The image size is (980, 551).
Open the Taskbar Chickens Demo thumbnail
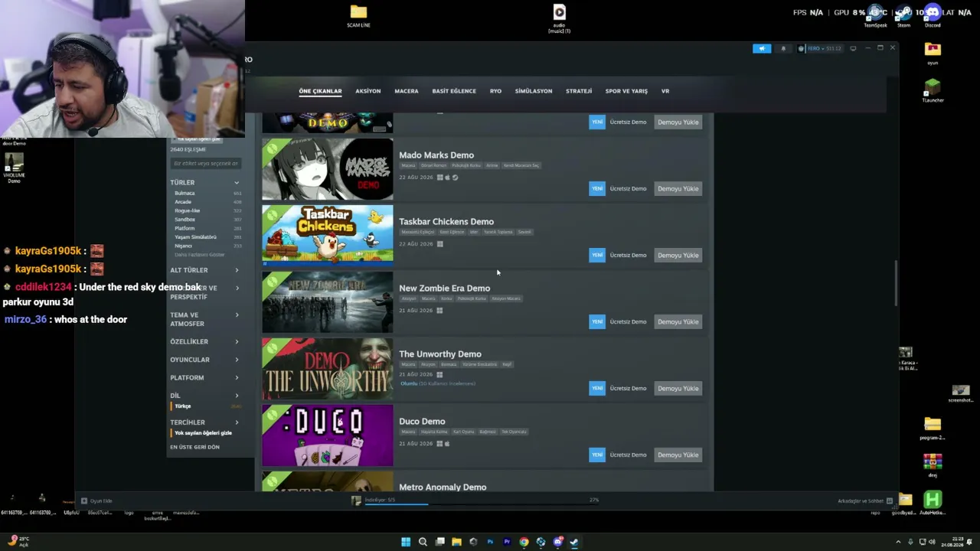click(x=328, y=234)
